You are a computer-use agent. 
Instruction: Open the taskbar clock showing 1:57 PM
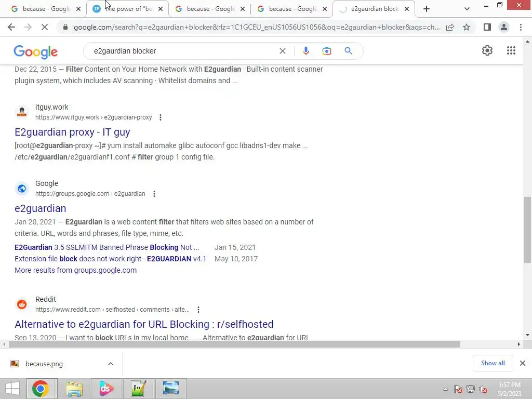point(509,389)
